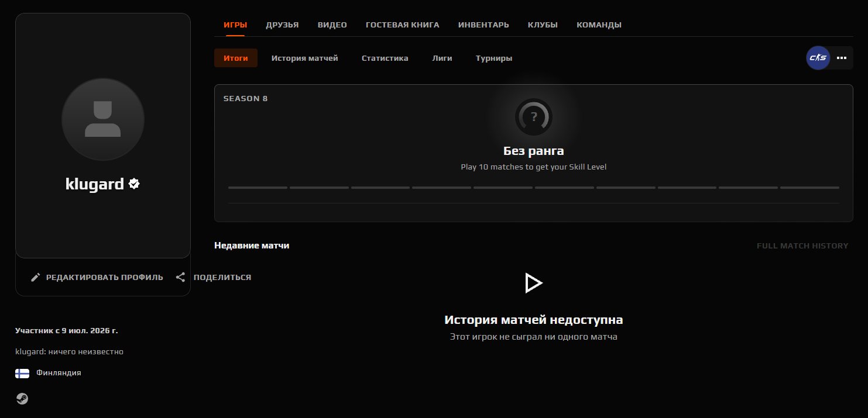Open the Лиги sub-tab
Screen dimensions: 868x418
(x=442, y=58)
